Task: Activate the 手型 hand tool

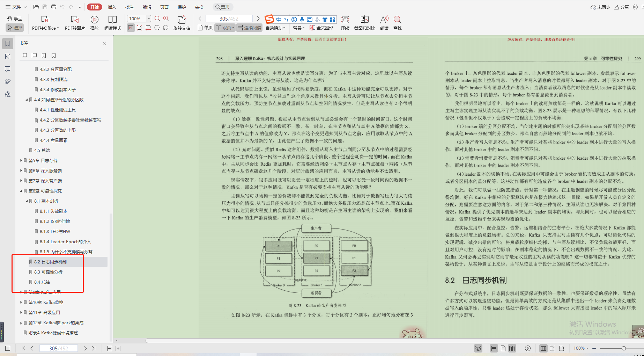Action: (15, 19)
